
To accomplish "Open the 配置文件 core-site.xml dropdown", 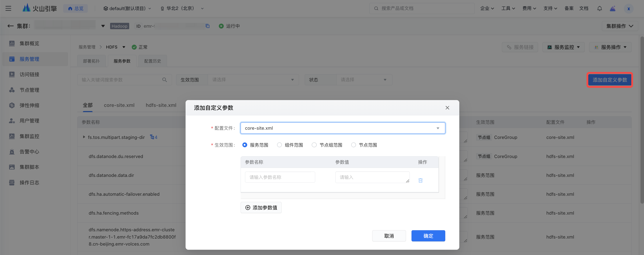I will (343, 128).
